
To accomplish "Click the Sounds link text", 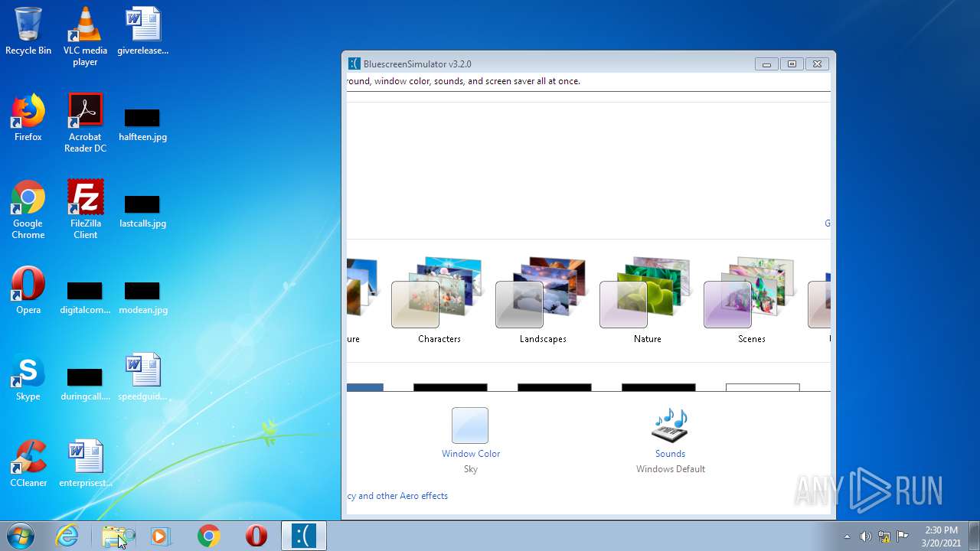I will (x=670, y=454).
